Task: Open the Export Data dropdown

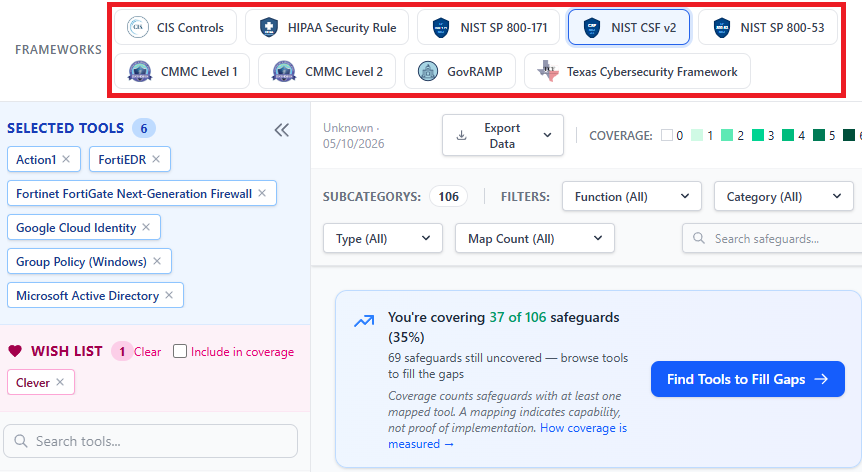Action: coord(502,135)
